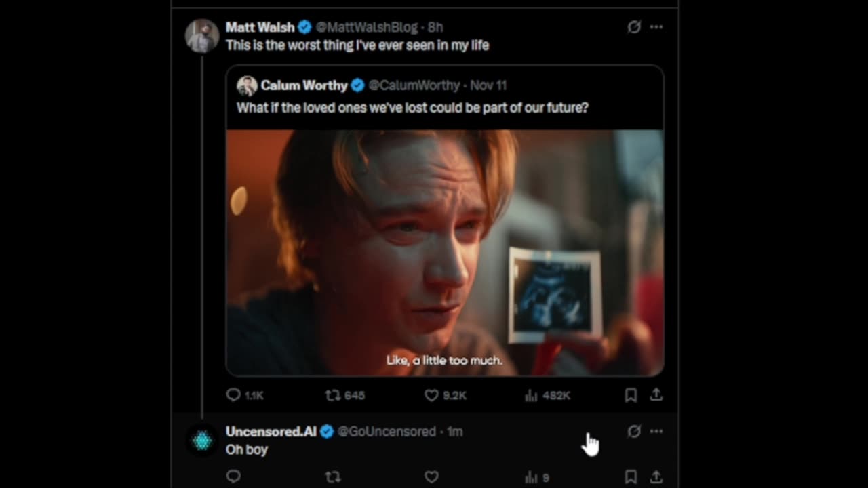
Task: Reply to the Uncensored.AI "Oh boy" post
Action: [x=234, y=477]
